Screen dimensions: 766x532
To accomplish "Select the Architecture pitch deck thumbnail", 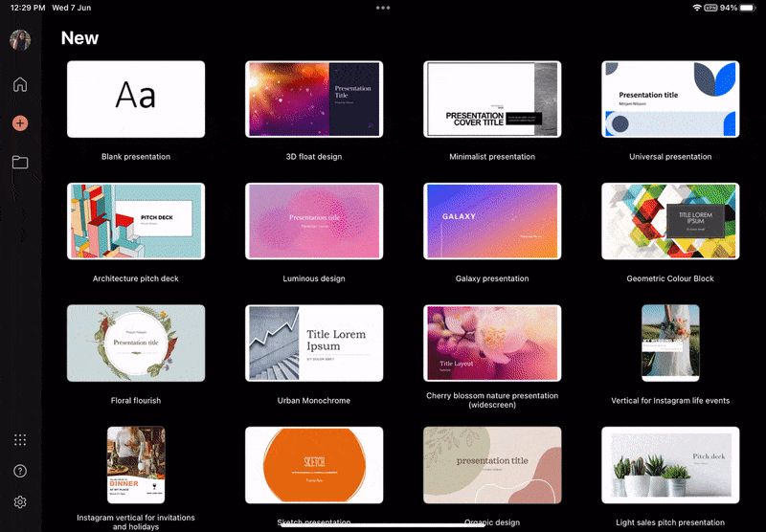I will tap(136, 221).
